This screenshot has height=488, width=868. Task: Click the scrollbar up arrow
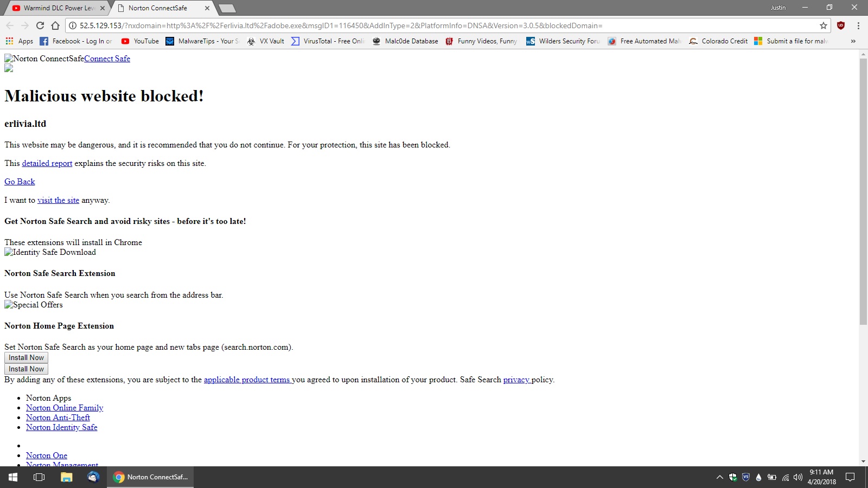tap(864, 54)
